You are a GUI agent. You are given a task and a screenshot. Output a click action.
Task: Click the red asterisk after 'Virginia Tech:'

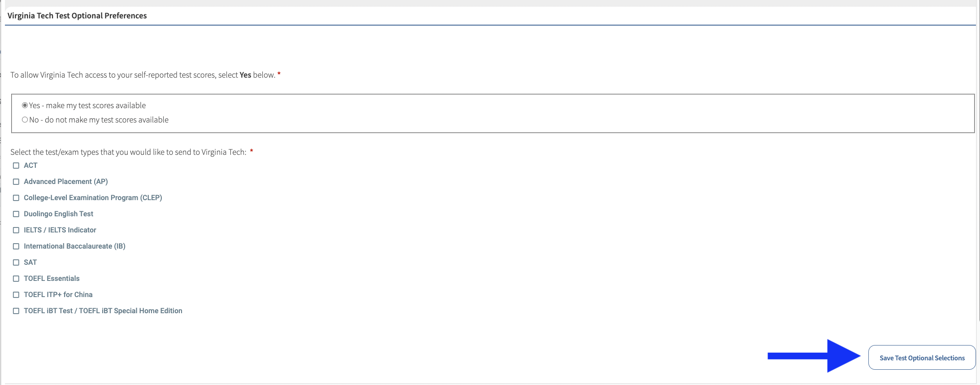pyautogui.click(x=252, y=151)
